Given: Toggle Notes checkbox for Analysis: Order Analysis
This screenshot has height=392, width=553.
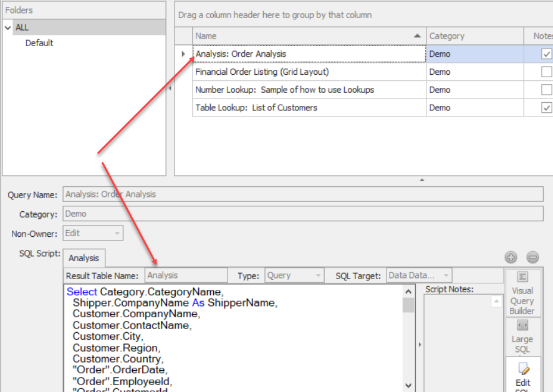Looking at the screenshot, I should click(546, 54).
